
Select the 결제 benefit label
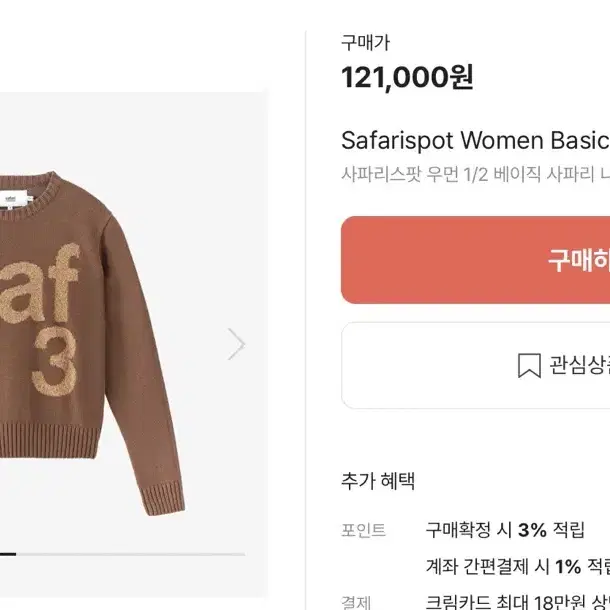click(356, 602)
